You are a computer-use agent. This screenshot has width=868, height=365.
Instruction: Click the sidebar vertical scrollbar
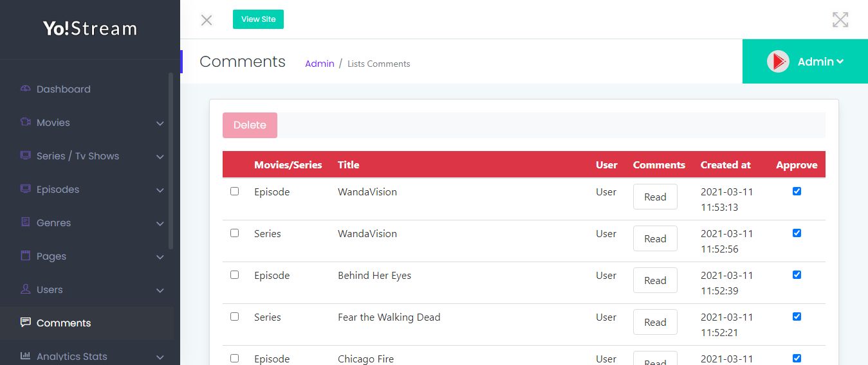pyautogui.click(x=171, y=161)
